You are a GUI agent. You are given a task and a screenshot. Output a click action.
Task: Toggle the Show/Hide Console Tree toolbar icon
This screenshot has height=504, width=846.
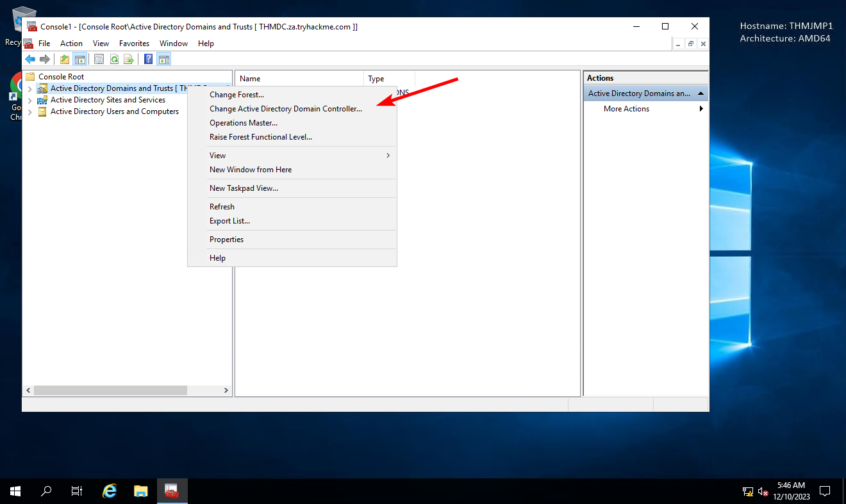coord(79,60)
